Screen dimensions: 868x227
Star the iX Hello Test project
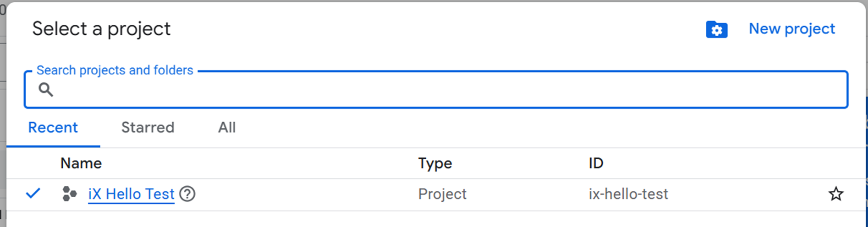point(835,194)
